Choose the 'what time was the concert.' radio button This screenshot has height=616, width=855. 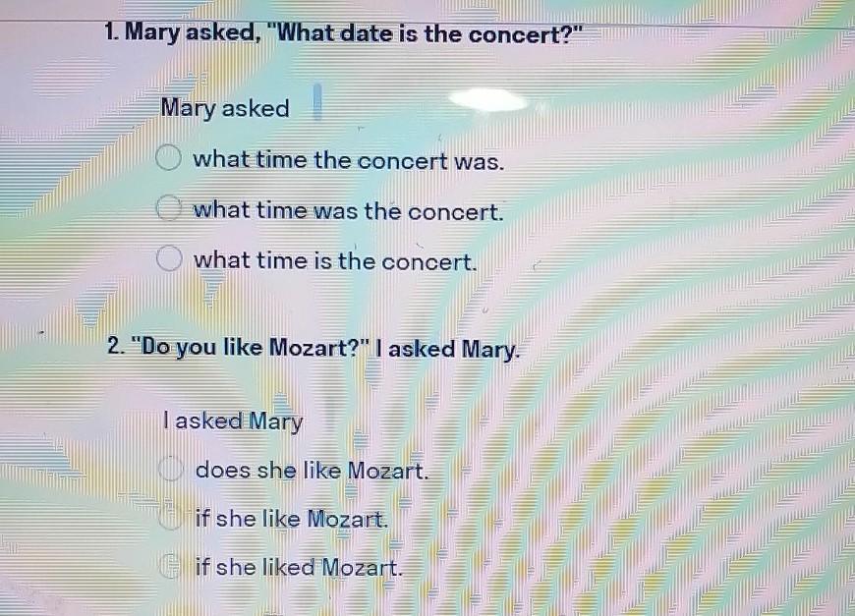pos(170,210)
